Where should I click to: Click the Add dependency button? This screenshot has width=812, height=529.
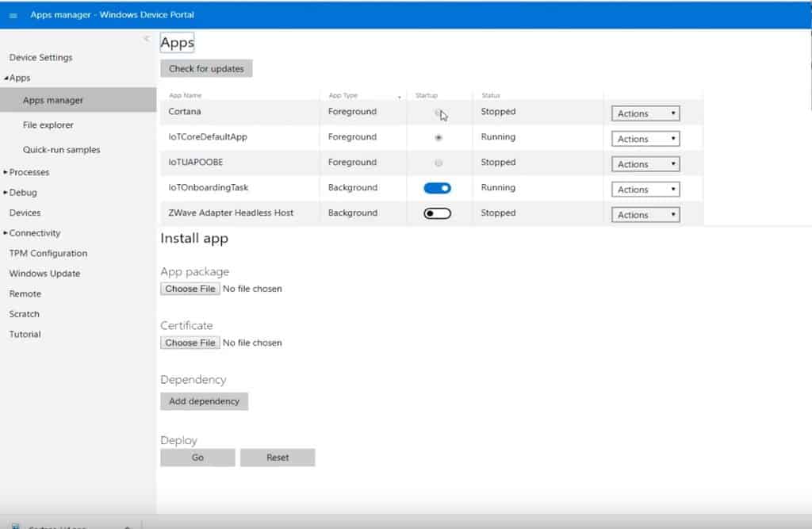click(x=204, y=401)
